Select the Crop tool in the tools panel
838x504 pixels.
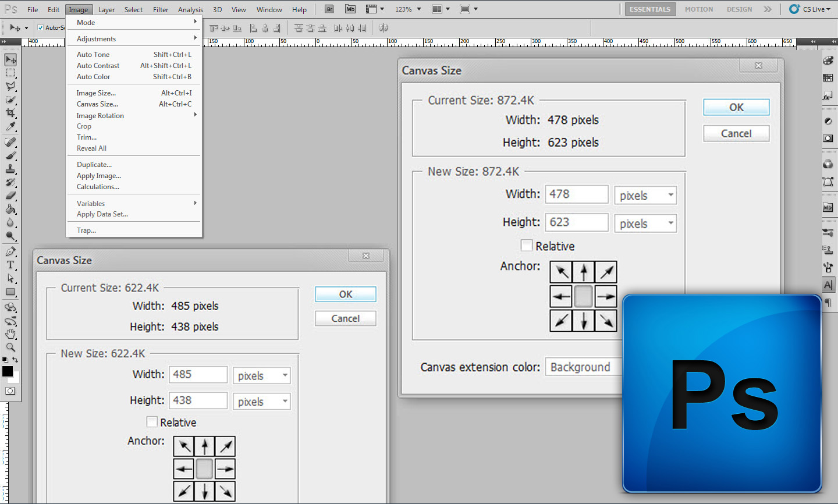(10, 113)
